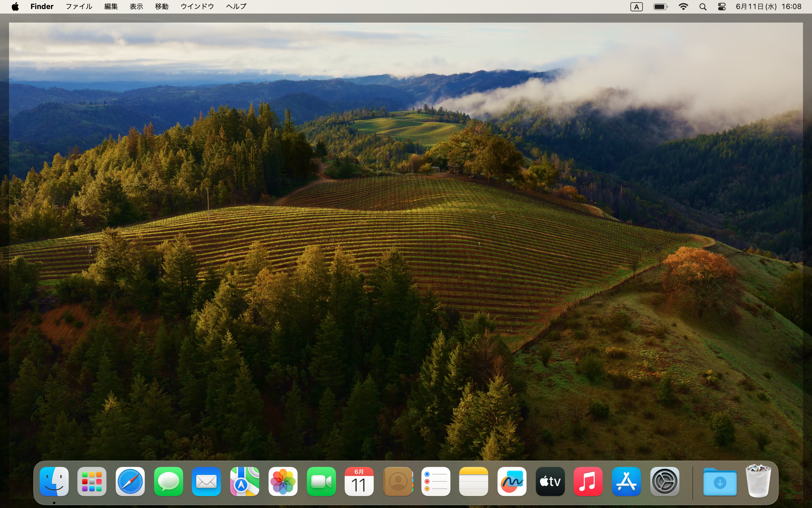Open the App Store from Dock
Screen dimensions: 812x508
click(x=626, y=481)
